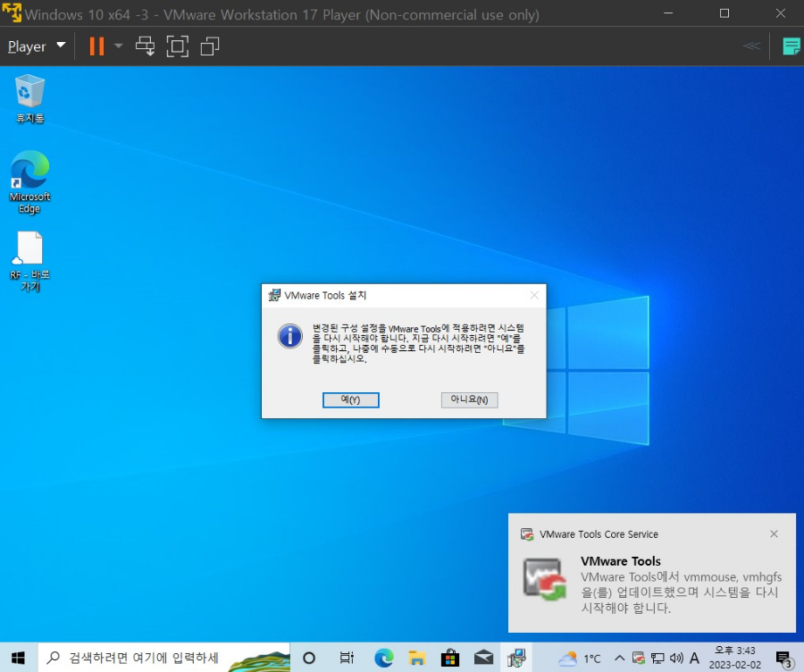Image resolution: width=804 pixels, height=672 pixels.
Task: Click 아니요(N) to restart later
Action: [469, 399]
